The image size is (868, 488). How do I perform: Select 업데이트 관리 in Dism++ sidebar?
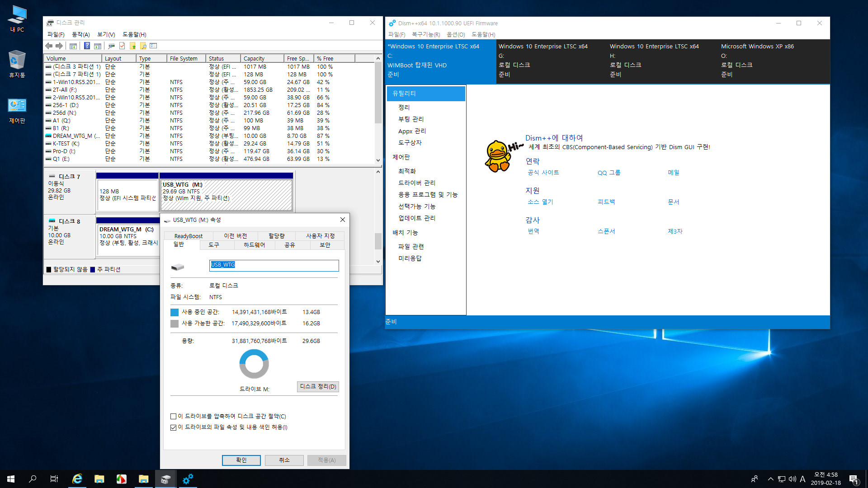coord(416,218)
